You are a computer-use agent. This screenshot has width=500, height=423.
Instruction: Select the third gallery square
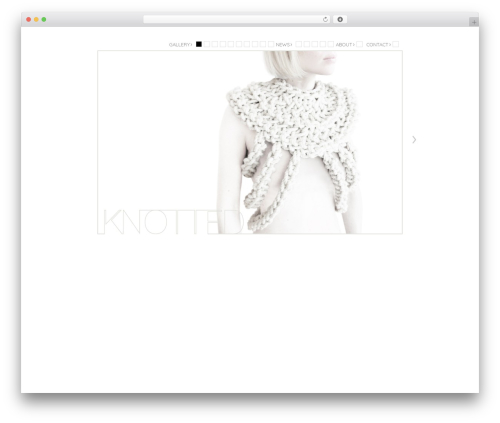[x=215, y=44]
